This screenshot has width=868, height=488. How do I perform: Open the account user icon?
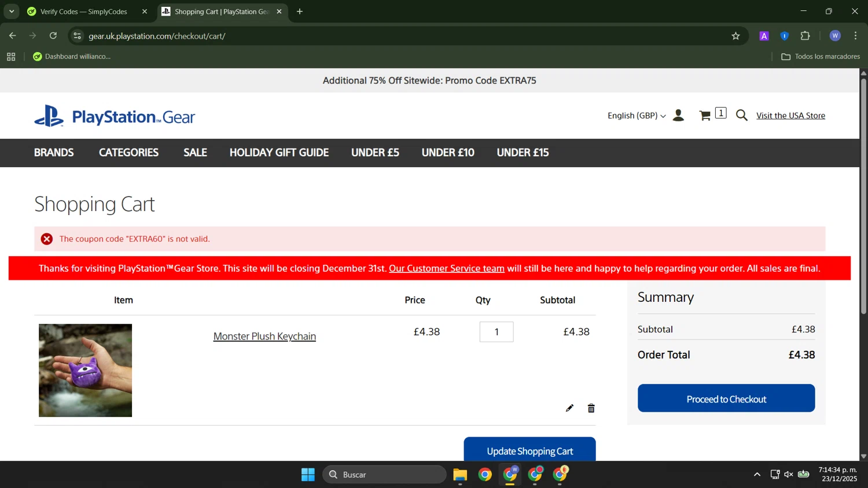(x=679, y=116)
